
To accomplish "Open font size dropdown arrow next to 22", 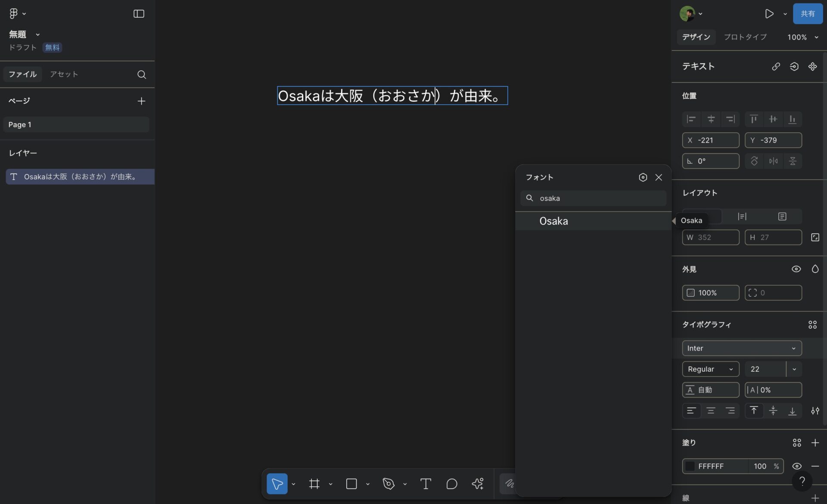I will (794, 369).
